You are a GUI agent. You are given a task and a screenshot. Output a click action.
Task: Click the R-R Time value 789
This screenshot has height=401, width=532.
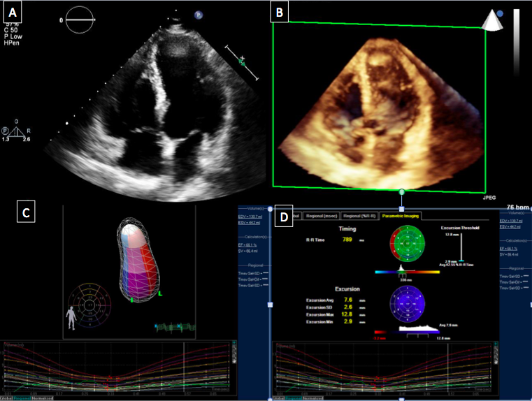click(347, 240)
